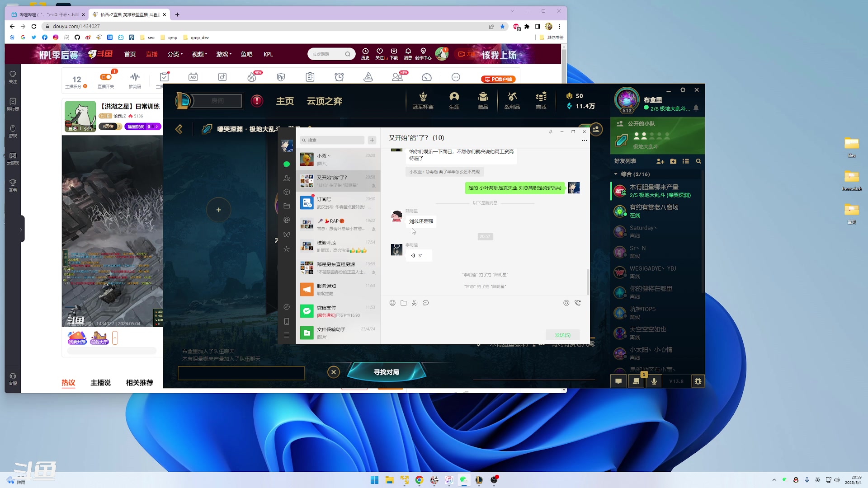The width and height of the screenshot is (868, 488).
Task: Open 商城 store in League client
Action: point(541,101)
